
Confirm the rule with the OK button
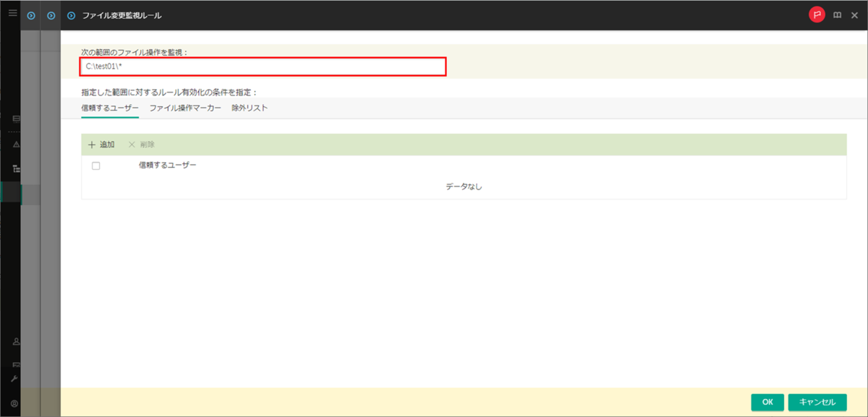click(767, 402)
